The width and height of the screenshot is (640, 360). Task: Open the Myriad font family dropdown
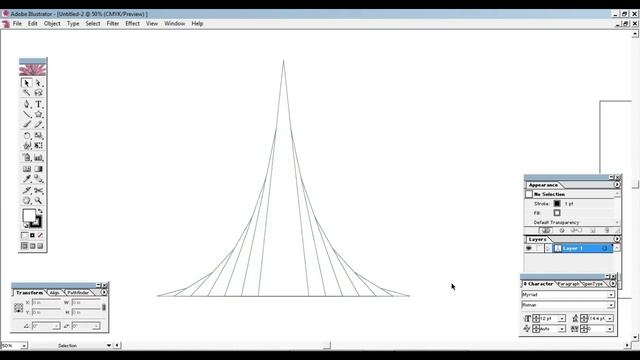pyautogui.click(x=611, y=295)
